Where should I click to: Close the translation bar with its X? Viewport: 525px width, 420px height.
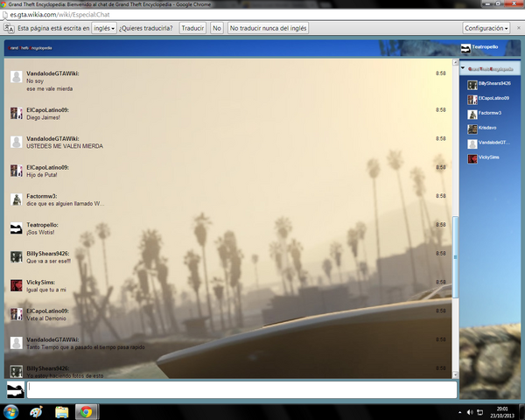point(519,28)
